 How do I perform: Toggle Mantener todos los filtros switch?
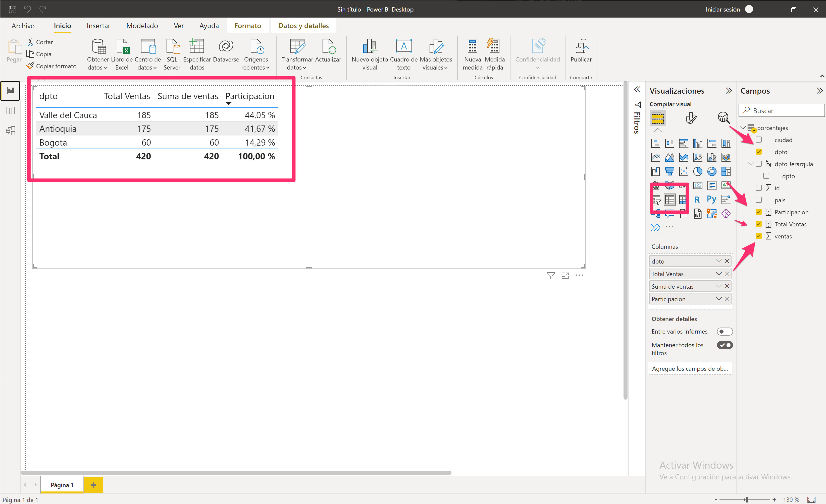coord(725,345)
